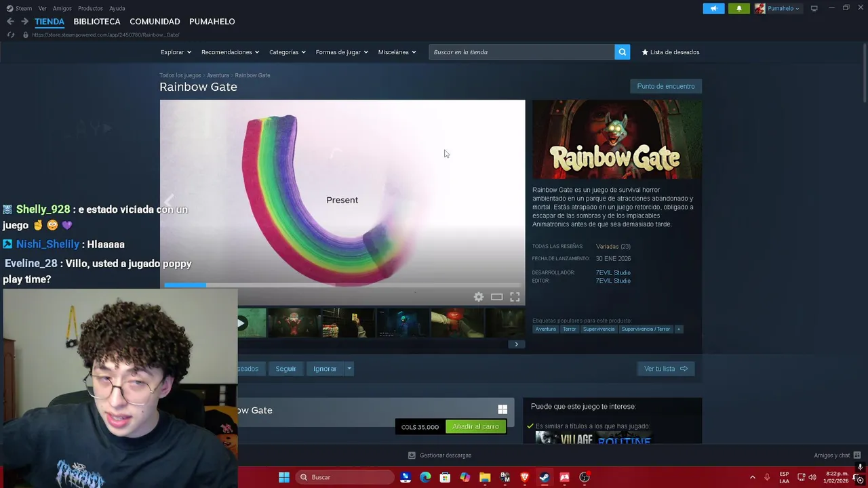Open the Todos los juegos breadcrumb
This screenshot has height=488, width=868.
(x=180, y=75)
